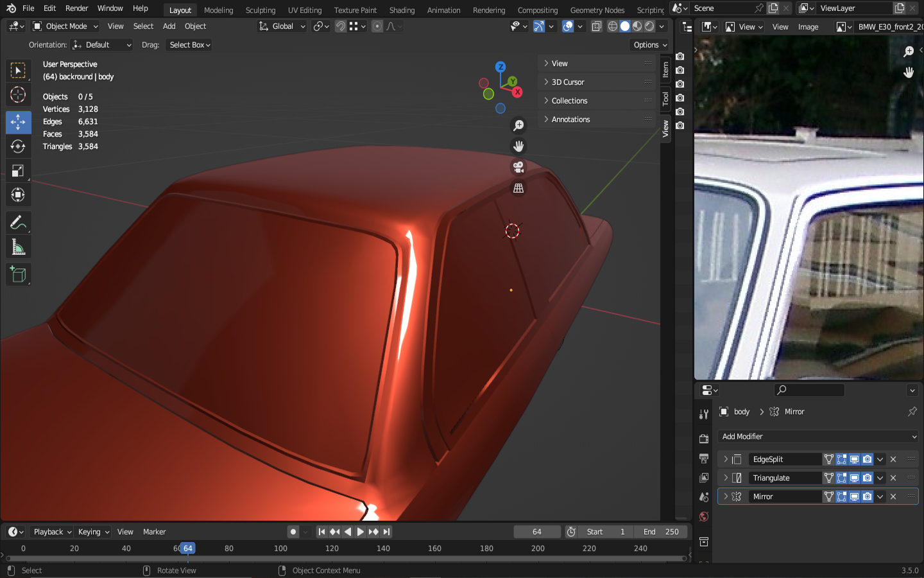This screenshot has height=578, width=924.
Task: Click the viewport zoom magnifier gizmo
Action: click(518, 125)
